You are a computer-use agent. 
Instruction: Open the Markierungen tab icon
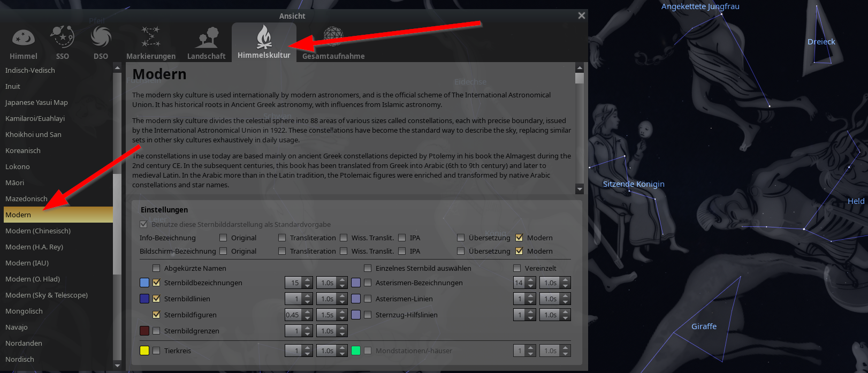(151, 37)
